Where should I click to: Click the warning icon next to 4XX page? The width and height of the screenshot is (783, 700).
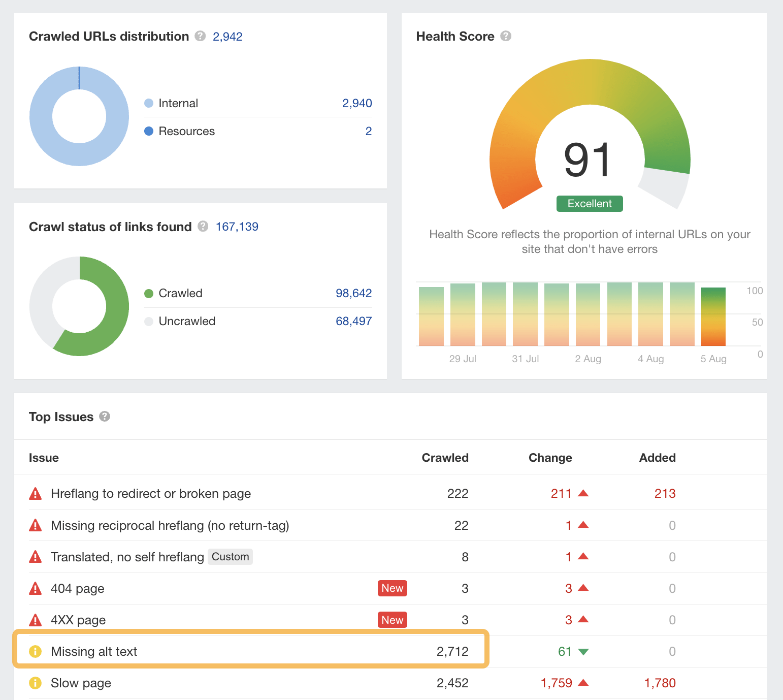35,620
